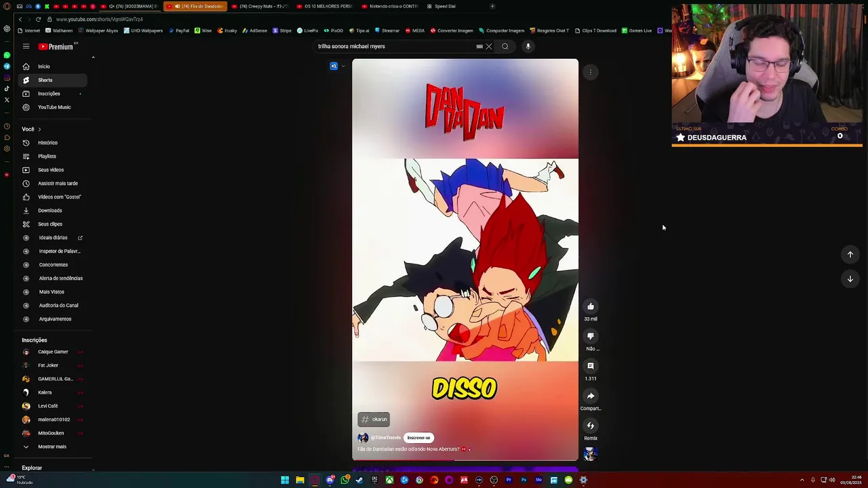
Task: Expand the Você section chevron
Action: pos(39,129)
